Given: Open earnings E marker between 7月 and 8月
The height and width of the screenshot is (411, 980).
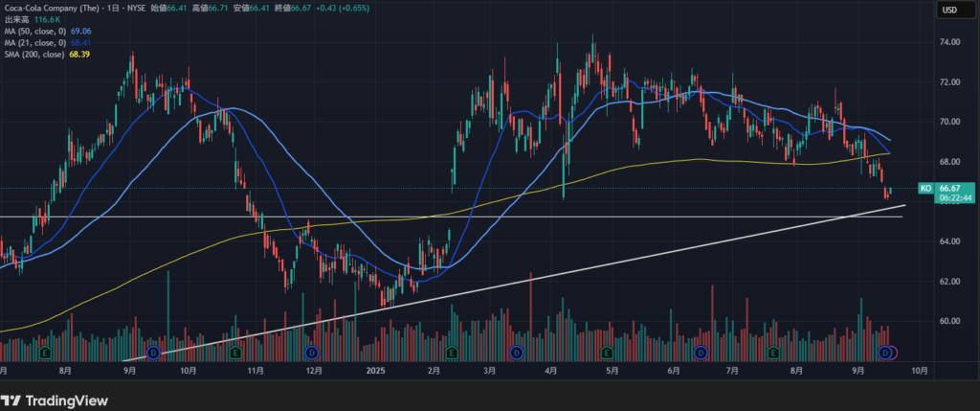Looking at the screenshot, I should click(773, 353).
